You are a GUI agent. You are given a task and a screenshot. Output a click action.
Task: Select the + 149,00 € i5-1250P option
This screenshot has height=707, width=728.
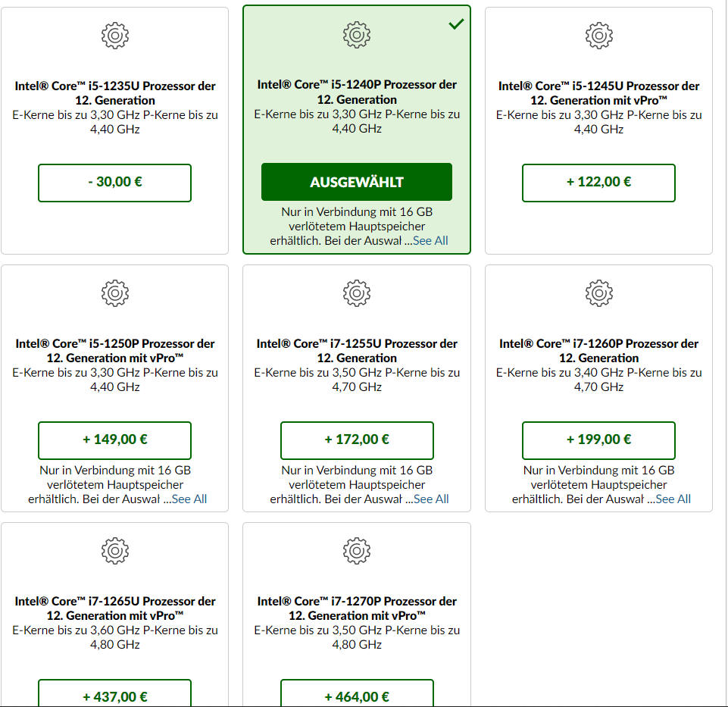click(x=114, y=440)
